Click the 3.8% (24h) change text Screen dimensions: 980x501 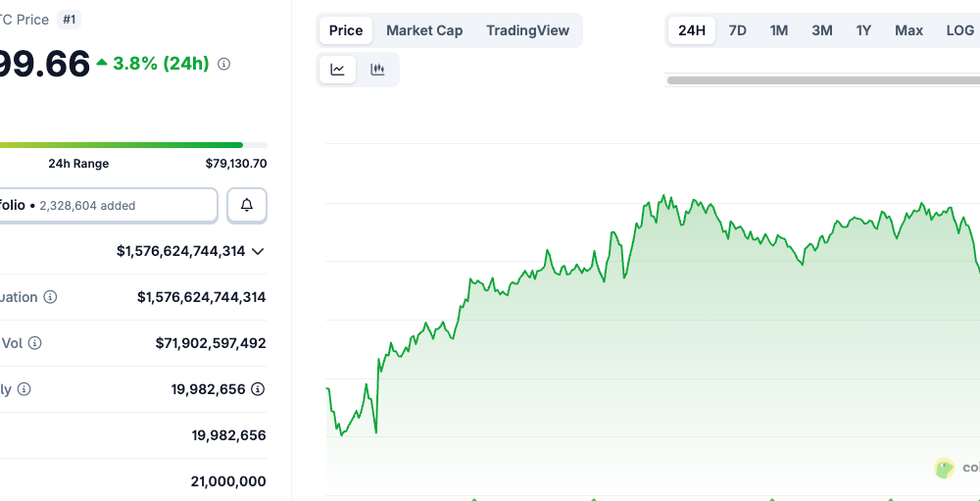coord(161,63)
